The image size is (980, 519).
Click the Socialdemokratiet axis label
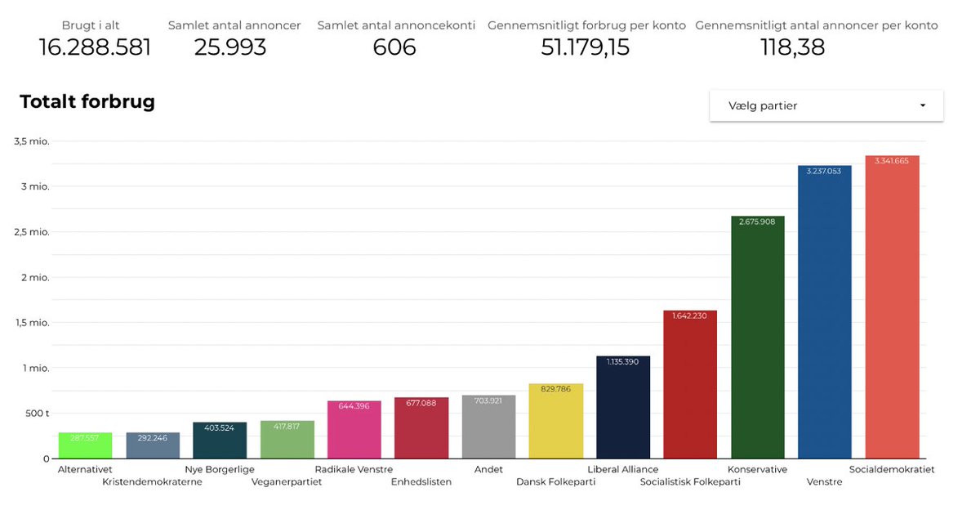tap(892, 469)
